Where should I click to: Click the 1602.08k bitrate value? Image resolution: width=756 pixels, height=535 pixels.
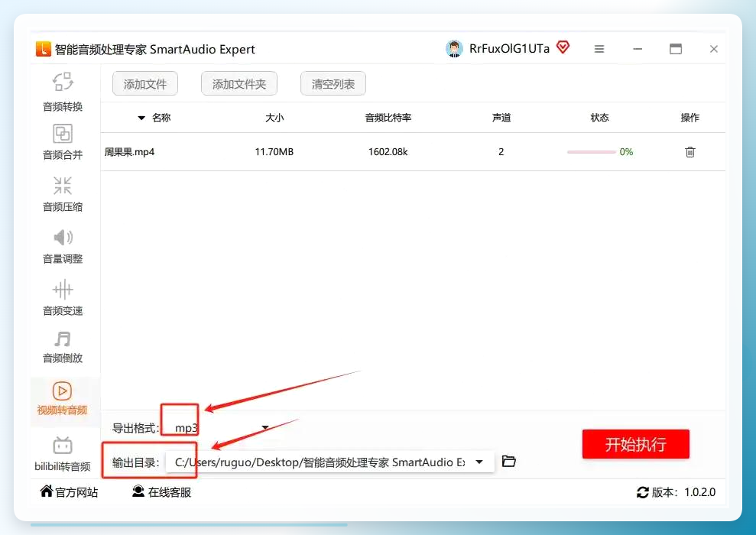tap(388, 152)
